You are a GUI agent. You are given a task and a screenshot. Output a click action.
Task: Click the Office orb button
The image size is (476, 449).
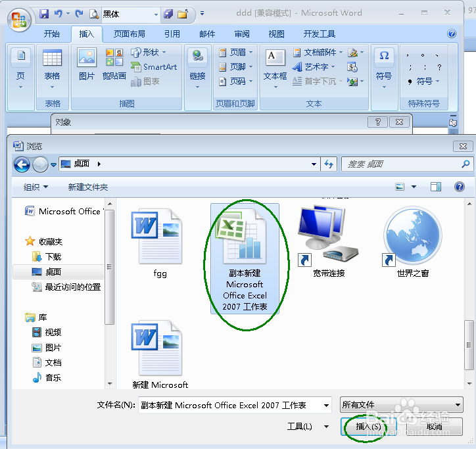click(20, 20)
